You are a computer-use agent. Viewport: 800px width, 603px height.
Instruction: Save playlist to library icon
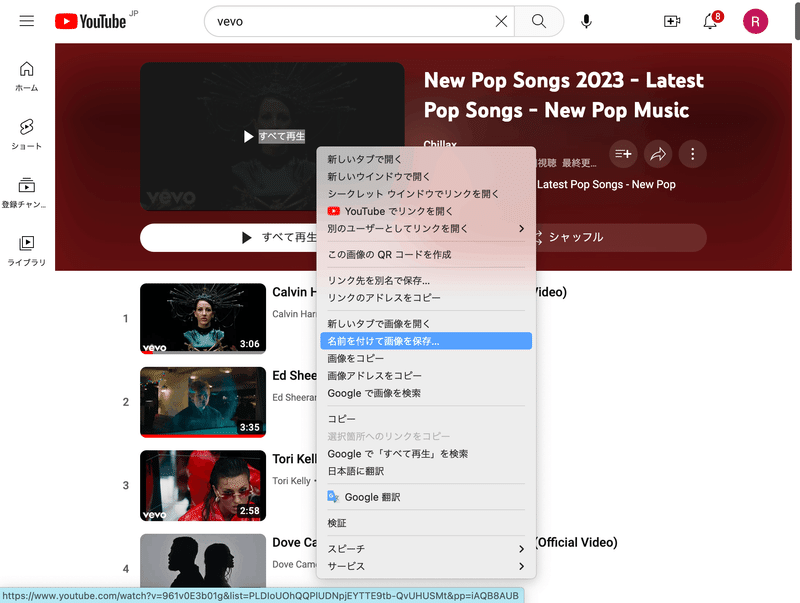[x=623, y=154]
